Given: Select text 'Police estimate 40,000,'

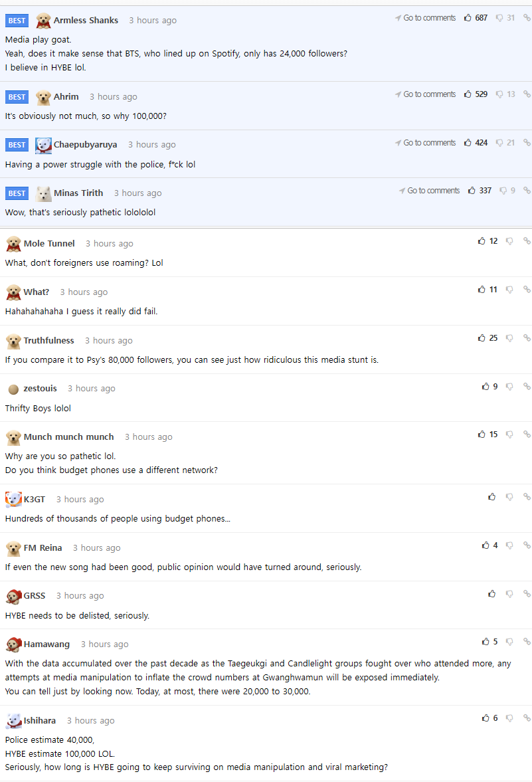Looking at the screenshot, I should point(50,740).
